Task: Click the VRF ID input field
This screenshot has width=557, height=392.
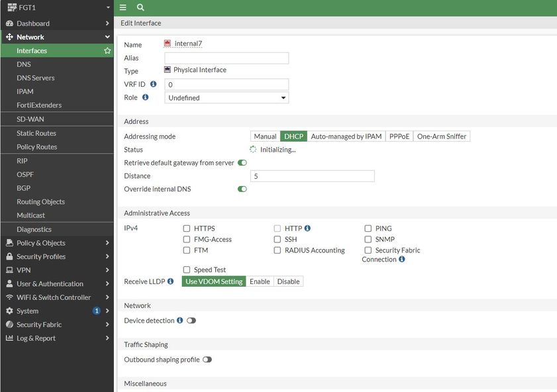Action: 227,85
